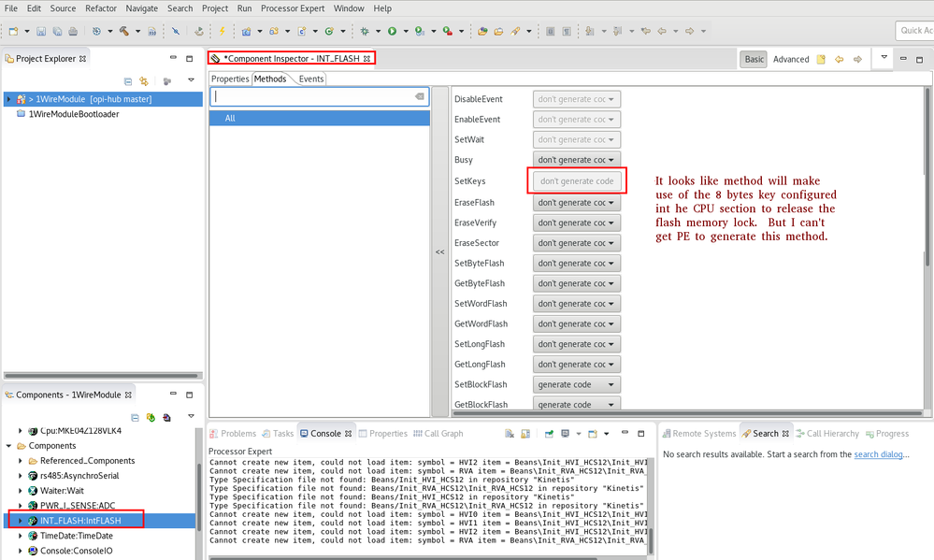Open Project Explorer view menu triangle

(x=191, y=79)
